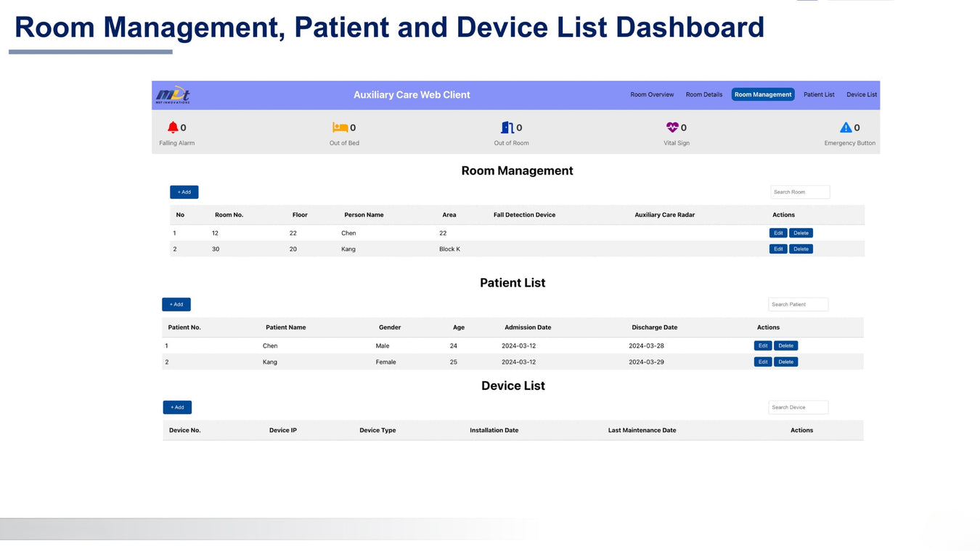
Task: Click the orange Out of Bed icon
Action: coord(340,128)
